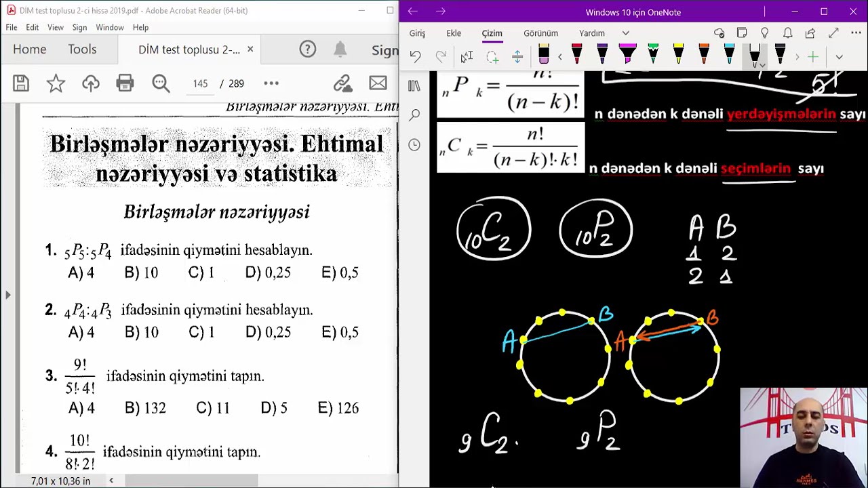Show previous pens with left chevron
This screenshot has height=488, width=868.
point(560,57)
